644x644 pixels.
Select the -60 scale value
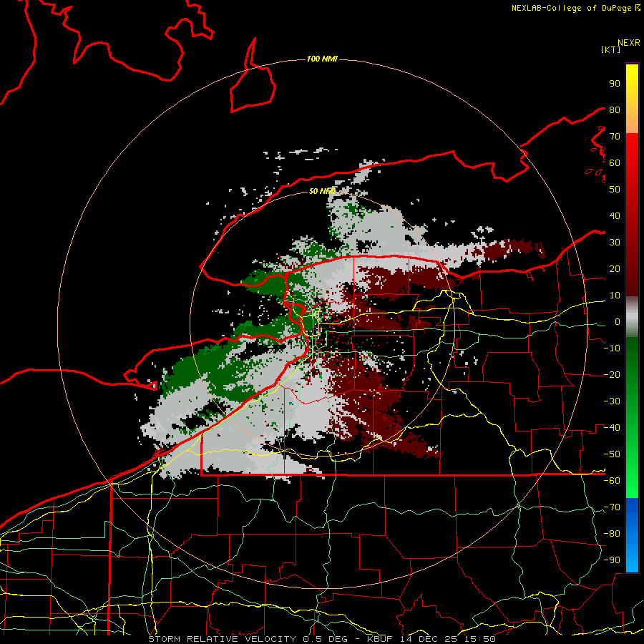pos(612,481)
